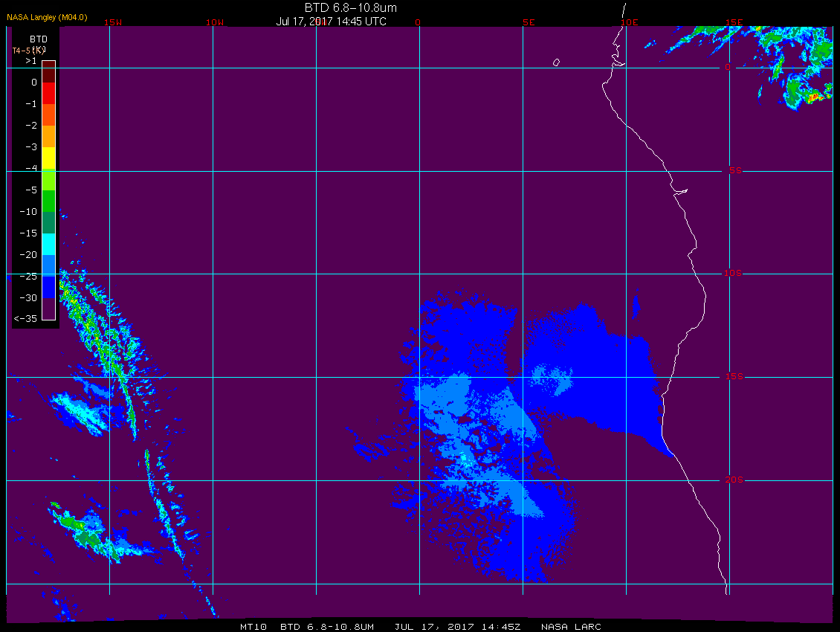Screen dimensions: 840x632
Task: Click the '10W' longitude label
Action: click(x=215, y=22)
